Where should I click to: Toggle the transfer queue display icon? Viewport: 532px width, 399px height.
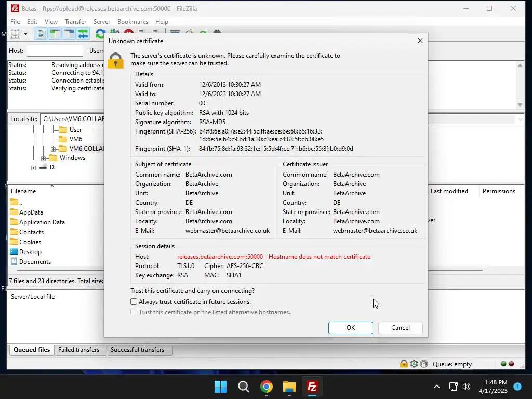tap(83, 34)
